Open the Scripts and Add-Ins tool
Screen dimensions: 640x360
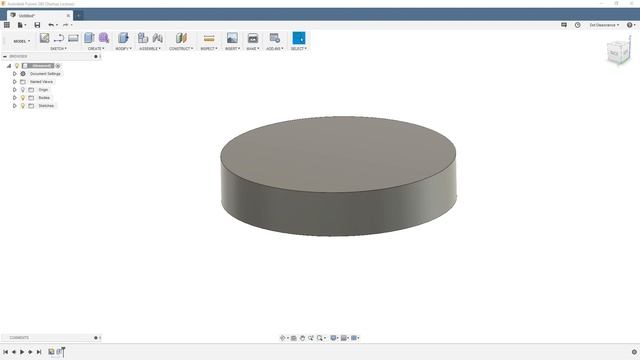point(275,38)
